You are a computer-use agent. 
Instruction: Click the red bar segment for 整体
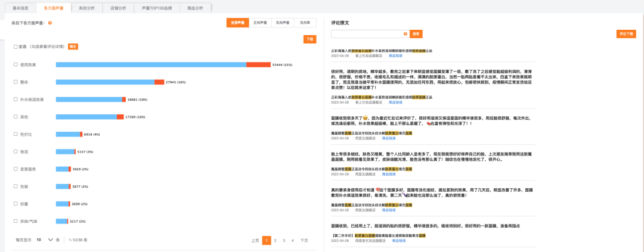tap(159, 82)
